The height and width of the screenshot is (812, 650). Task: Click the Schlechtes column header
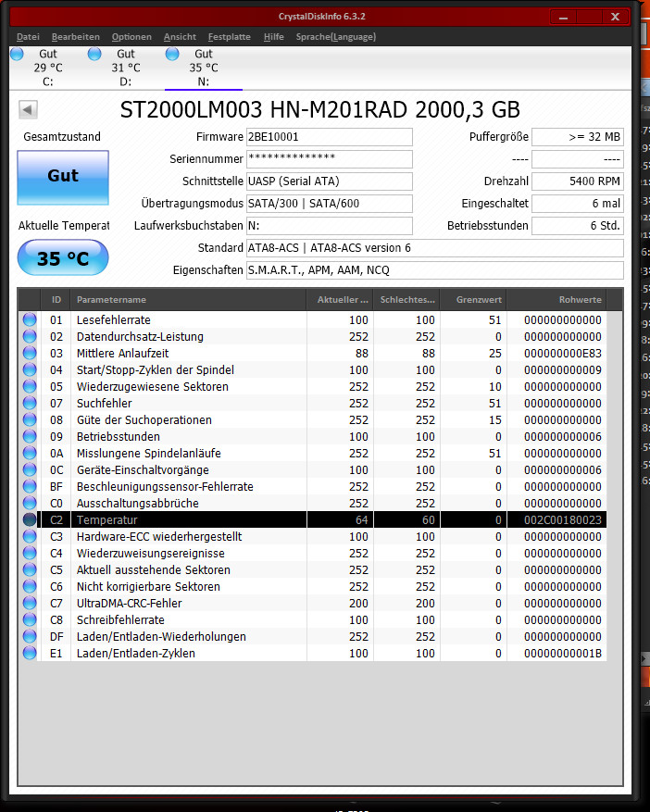pyautogui.click(x=406, y=300)
